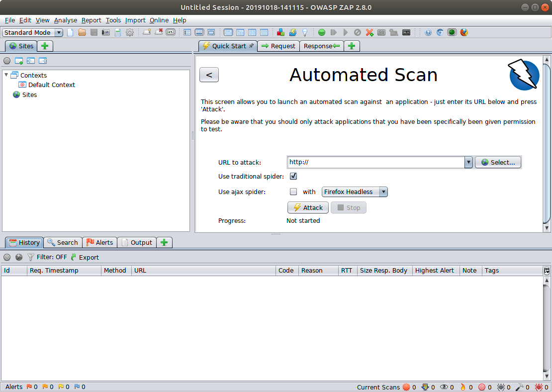Switch to the Search tab
Viewport: 552px width, 392px height.
click(x=63, y=243)
